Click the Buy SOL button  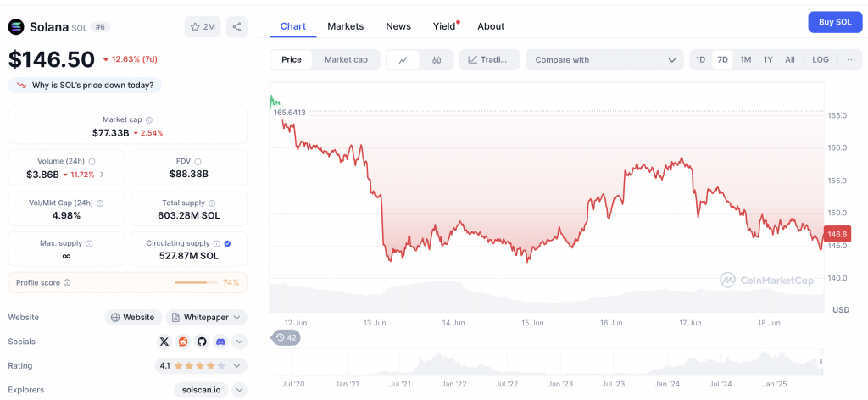[835, 22]
